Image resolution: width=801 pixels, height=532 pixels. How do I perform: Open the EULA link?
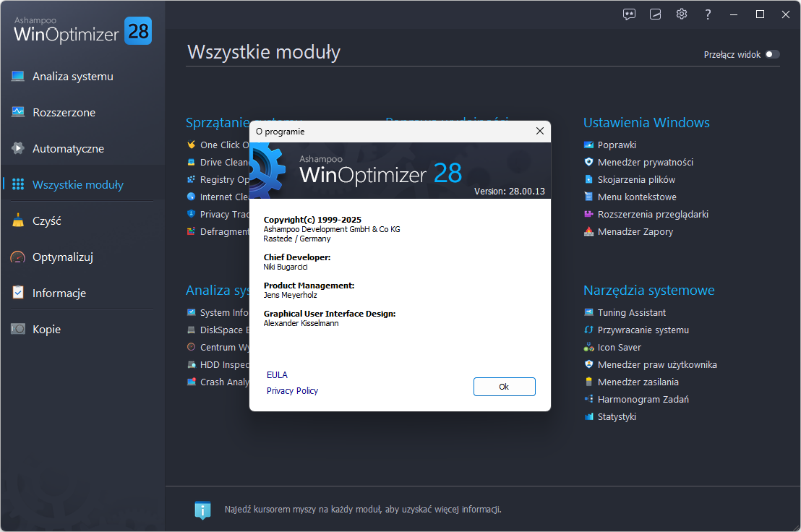277,374
